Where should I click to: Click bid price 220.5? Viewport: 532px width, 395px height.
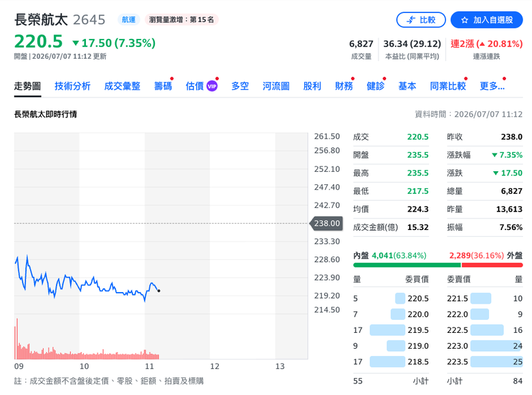coord(418,299)
